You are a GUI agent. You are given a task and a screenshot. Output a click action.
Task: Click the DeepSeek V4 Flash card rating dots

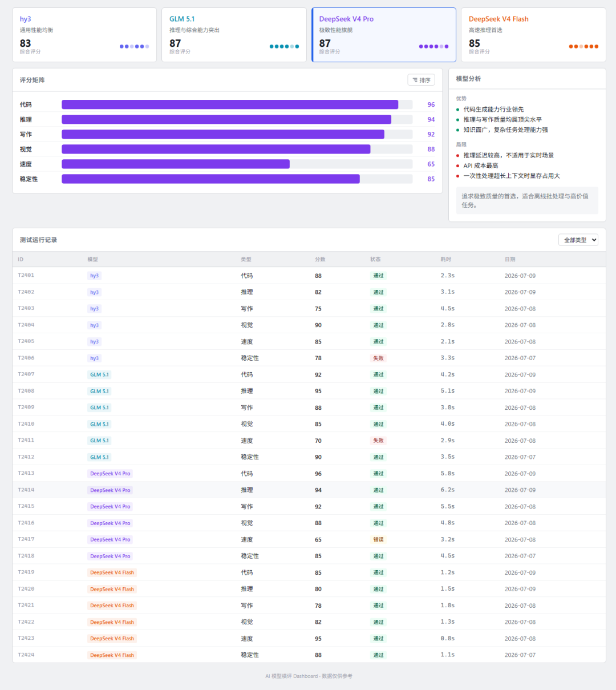(x=583, y=46)
